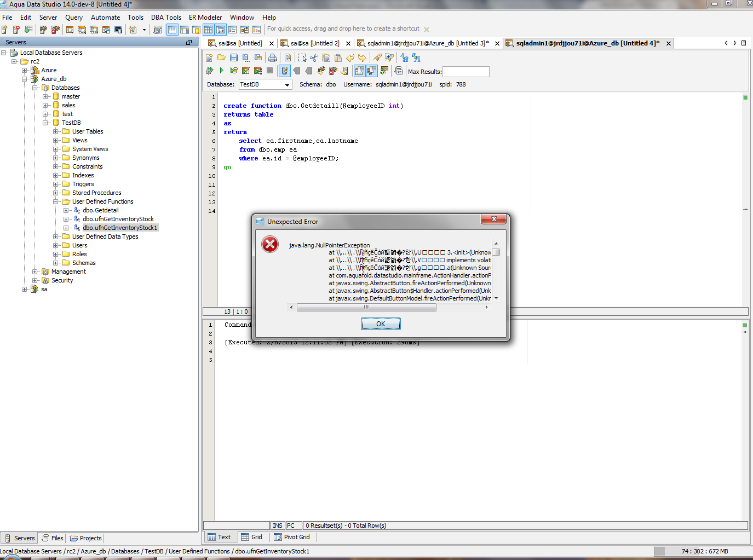Toggle the first panel view button in main toolbar

tap(172, 30)
